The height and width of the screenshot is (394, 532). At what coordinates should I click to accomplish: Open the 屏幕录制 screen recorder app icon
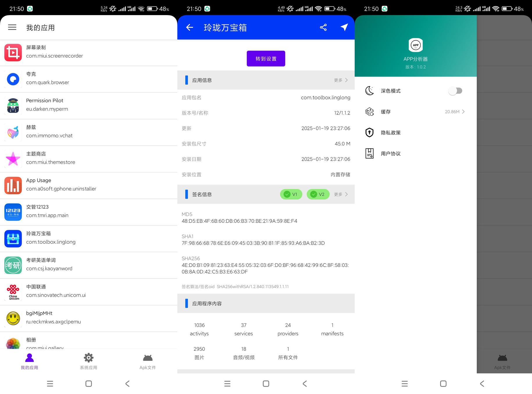[13, 53]
